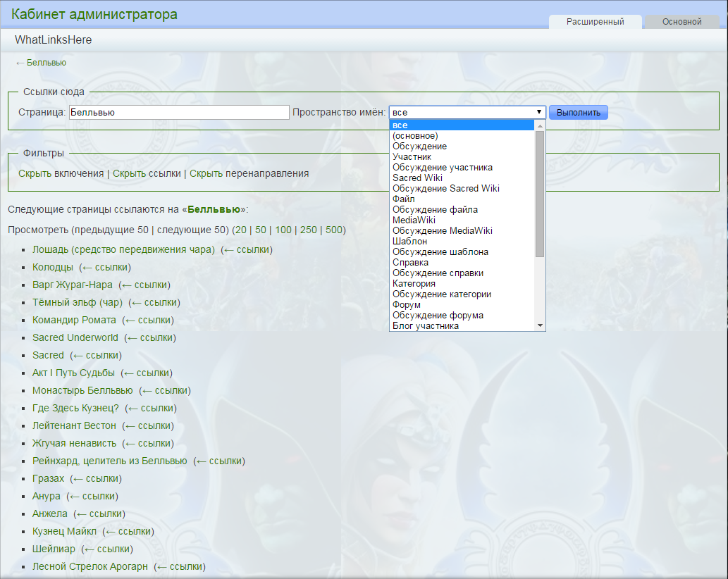
Task: Open Рейнхард, целитель из Белльвью link
Action: coord(109,461)
